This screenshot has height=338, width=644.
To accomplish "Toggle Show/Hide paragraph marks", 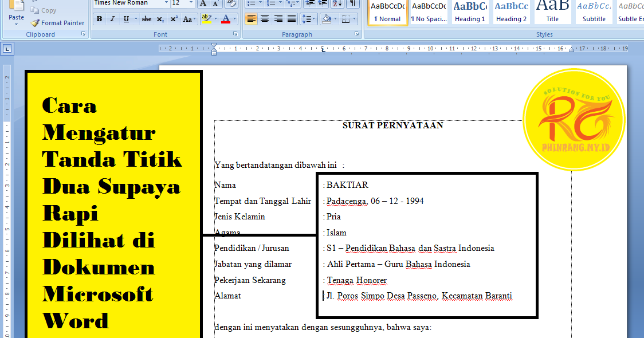I will [352, 3].
